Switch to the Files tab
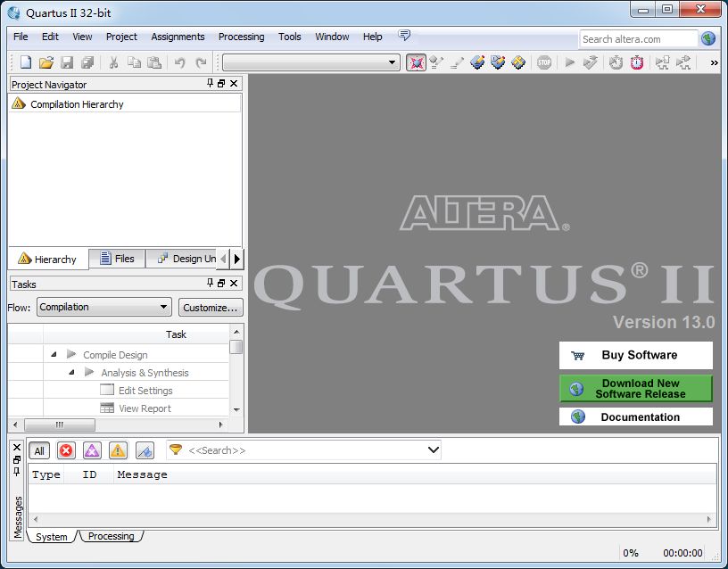This screenshot has height=569, width=728. pos(117,259)
